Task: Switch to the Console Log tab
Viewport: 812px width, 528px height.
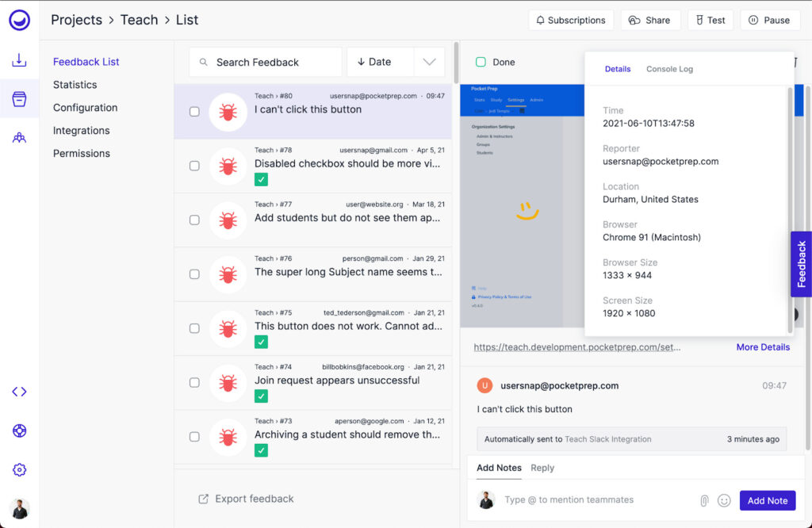Action: coord(668,69)
